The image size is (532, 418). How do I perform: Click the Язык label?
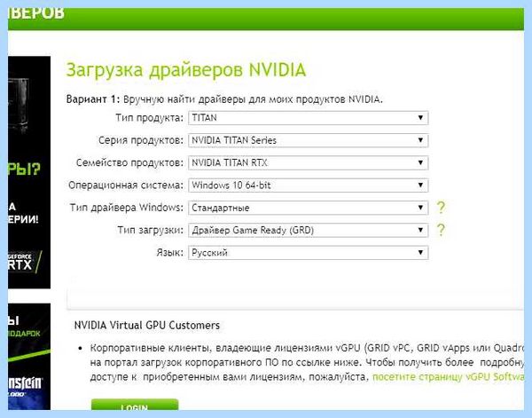(170, 252)
